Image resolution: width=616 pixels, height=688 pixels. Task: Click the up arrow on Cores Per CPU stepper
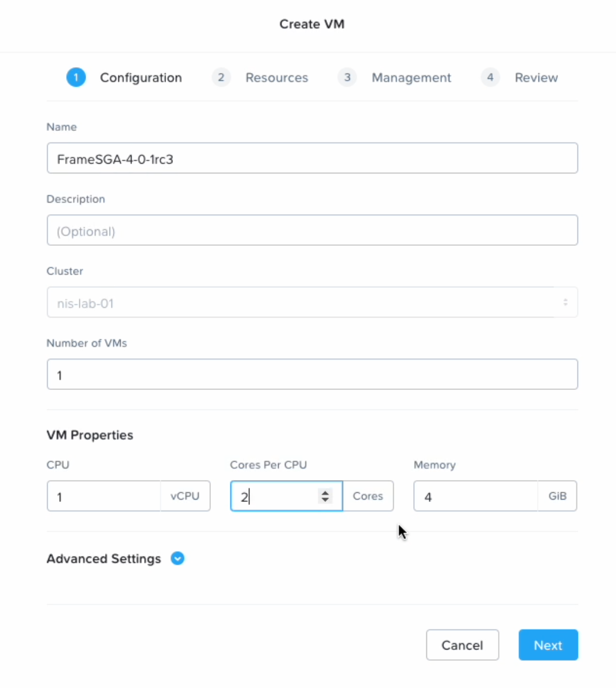pyautogui.click(x=325, y=492)
